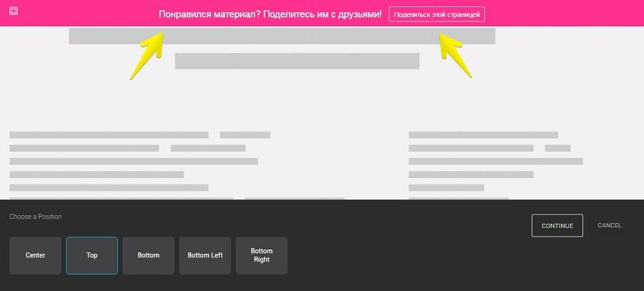Screen dimensions: 644x291
Task: Click the 'Поделиться этой страницей' button
Action: [x=436, y=14]
